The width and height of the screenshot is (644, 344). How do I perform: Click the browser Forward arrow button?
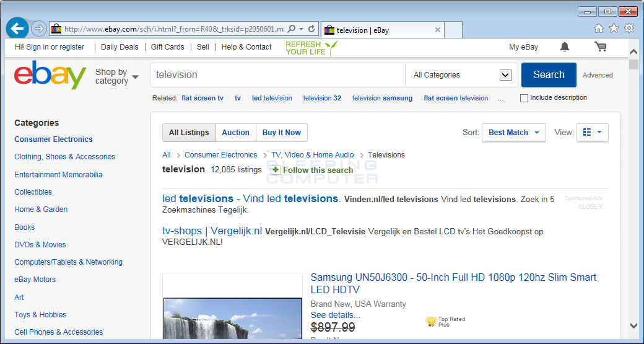38,29
